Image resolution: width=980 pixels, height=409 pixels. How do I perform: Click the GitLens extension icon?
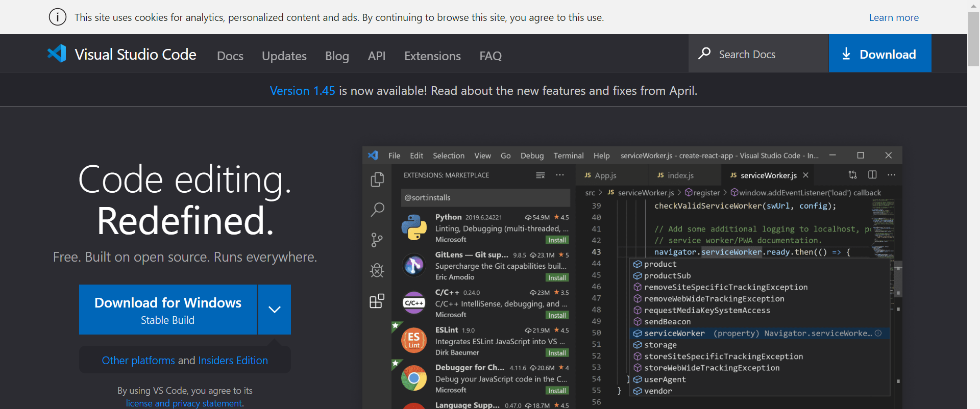tap(414, 265)
